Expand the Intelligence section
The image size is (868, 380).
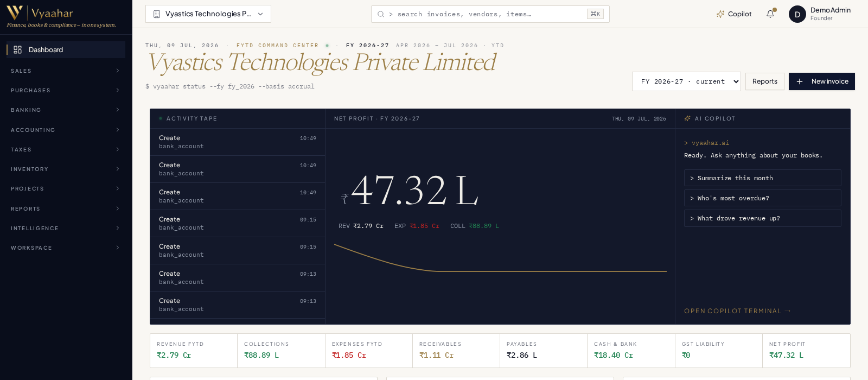66,228
